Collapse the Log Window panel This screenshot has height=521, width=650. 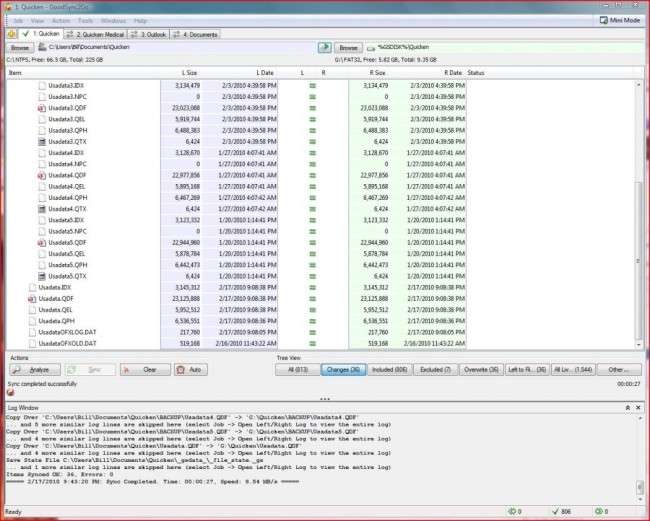pyautogui.click(x=626, y=408)
